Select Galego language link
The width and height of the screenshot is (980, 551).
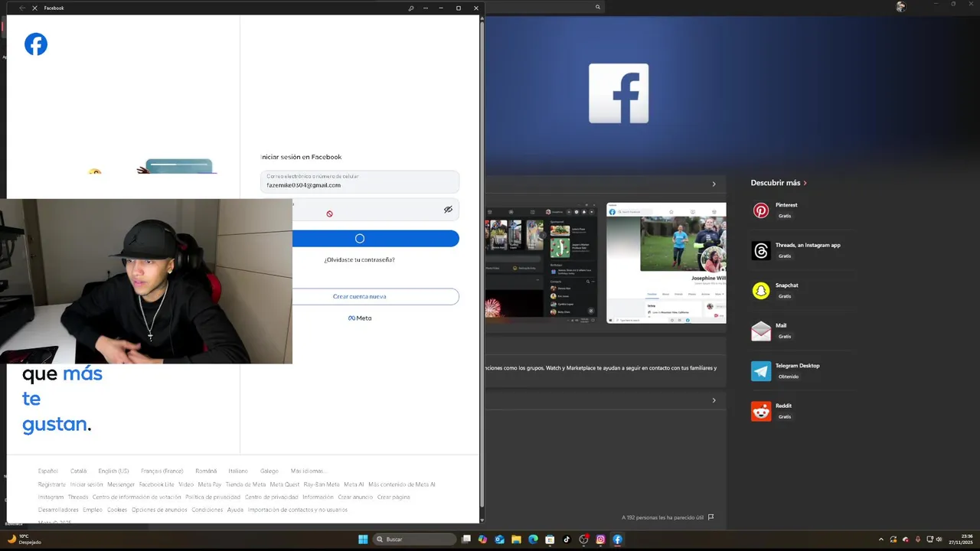(x=269, y=471)
